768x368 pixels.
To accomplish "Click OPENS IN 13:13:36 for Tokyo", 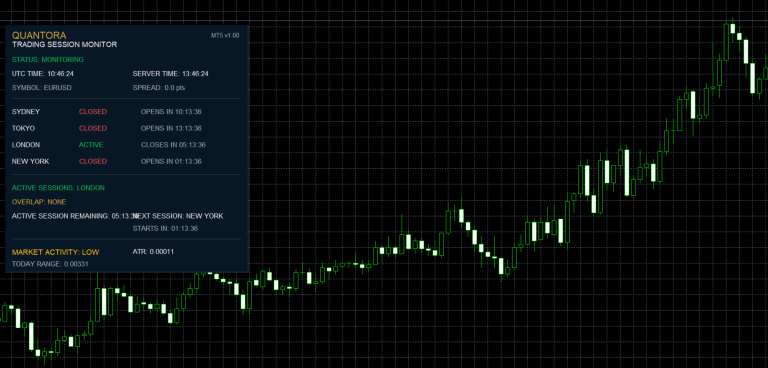I will point(171,128).
